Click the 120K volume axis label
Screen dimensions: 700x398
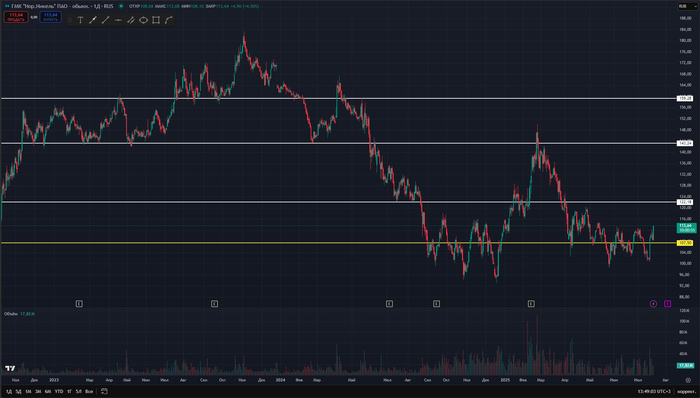pyautogui.click(x=684, y=311)
